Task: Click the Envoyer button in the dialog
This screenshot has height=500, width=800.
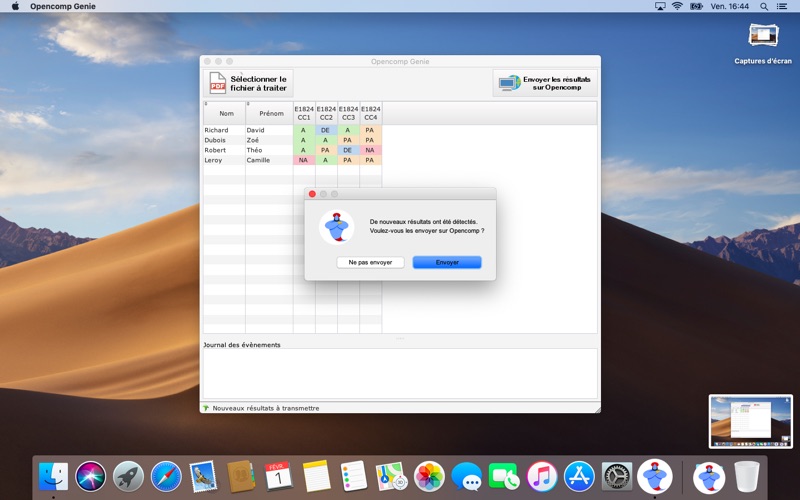Action: click(447, 262)
